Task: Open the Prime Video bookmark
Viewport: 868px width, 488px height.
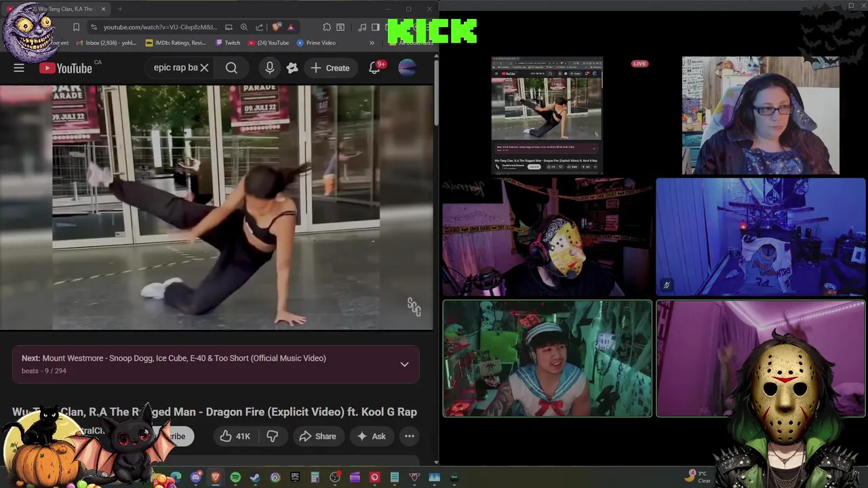Action: pyautogui.click(x=316, y=43)
